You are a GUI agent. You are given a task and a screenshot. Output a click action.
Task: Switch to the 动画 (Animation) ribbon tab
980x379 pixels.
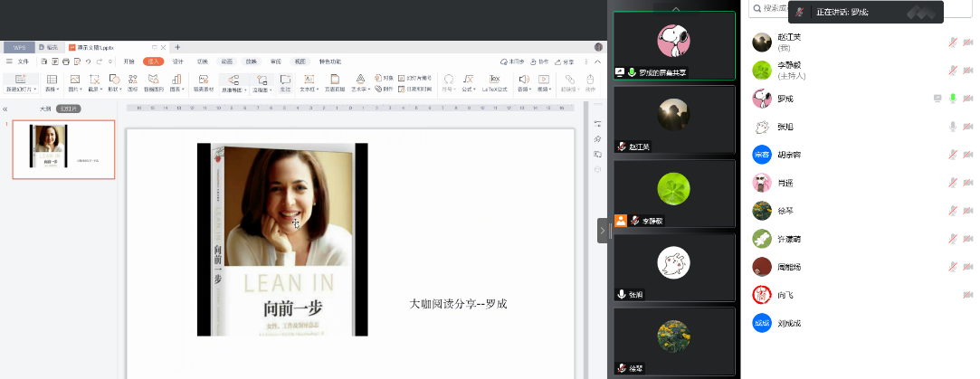coord(226,62)
